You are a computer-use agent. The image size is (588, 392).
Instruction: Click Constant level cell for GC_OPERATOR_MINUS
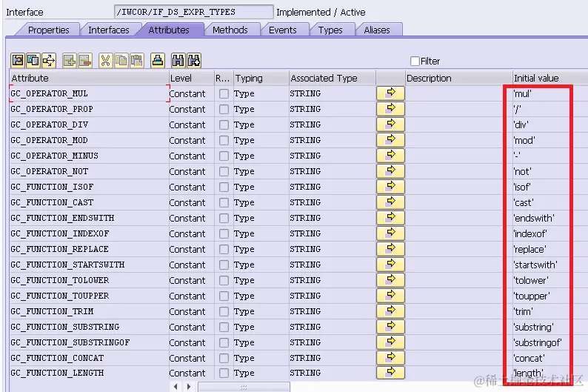click(191, 156)
